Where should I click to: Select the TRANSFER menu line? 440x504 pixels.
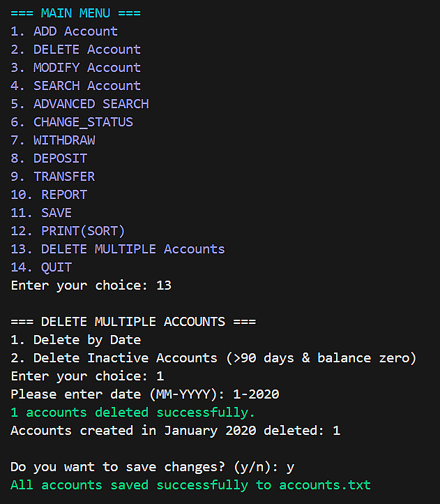(53, 177)
